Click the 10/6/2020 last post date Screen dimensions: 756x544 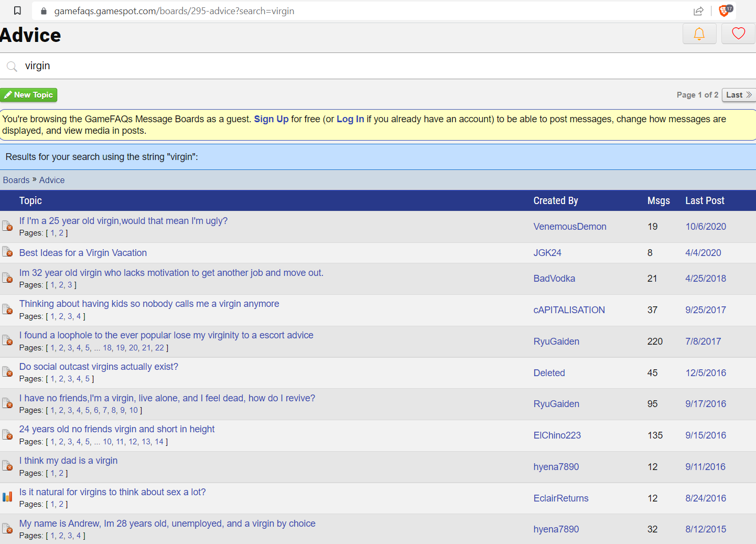706,227
